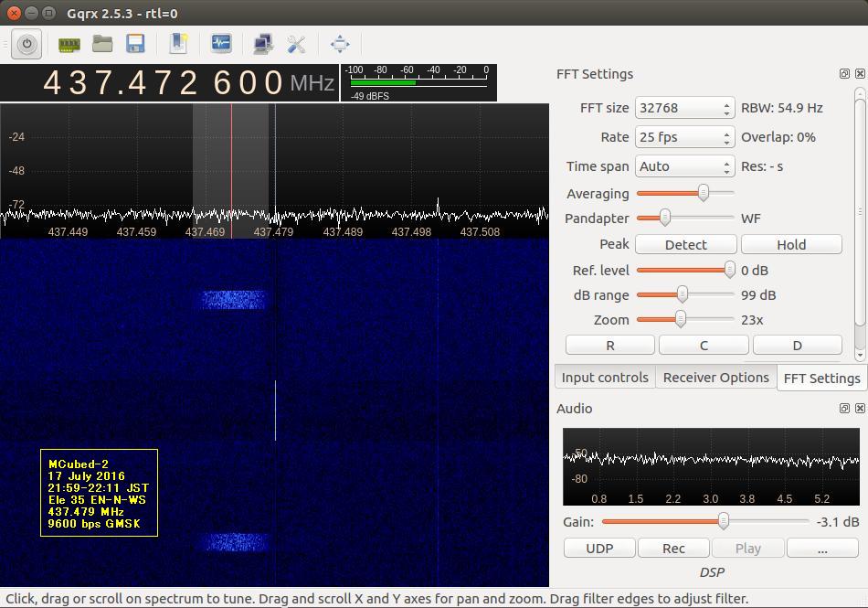Click the Res: - s readout
The width and height of the screenshot is (868, 608).
point(762,166)
